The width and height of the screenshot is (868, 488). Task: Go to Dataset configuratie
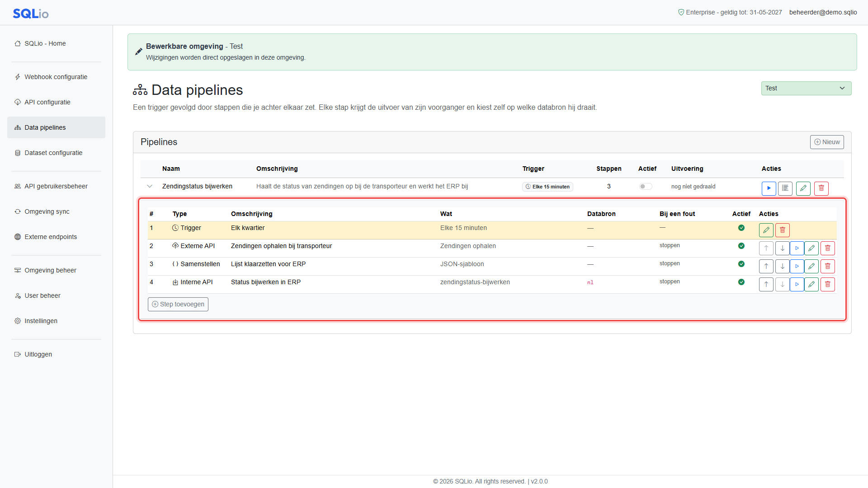[56, 153]
